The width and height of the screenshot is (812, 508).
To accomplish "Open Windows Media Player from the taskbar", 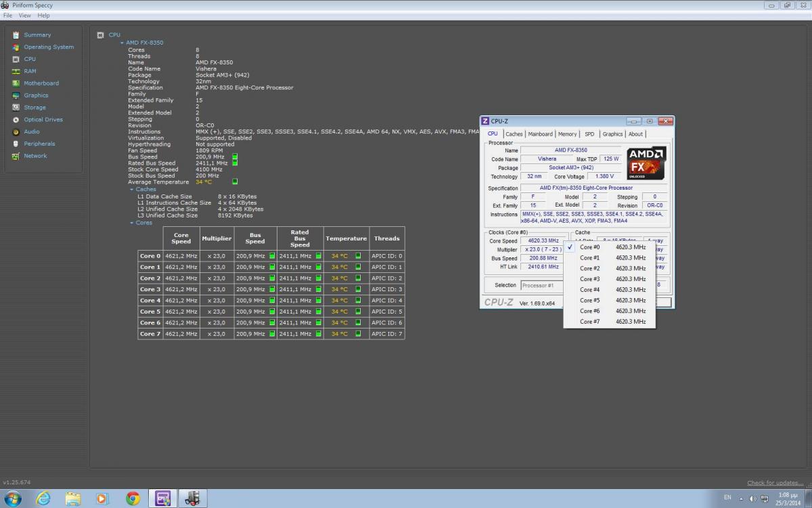I will pyautogui.click(x=103, y=499).
